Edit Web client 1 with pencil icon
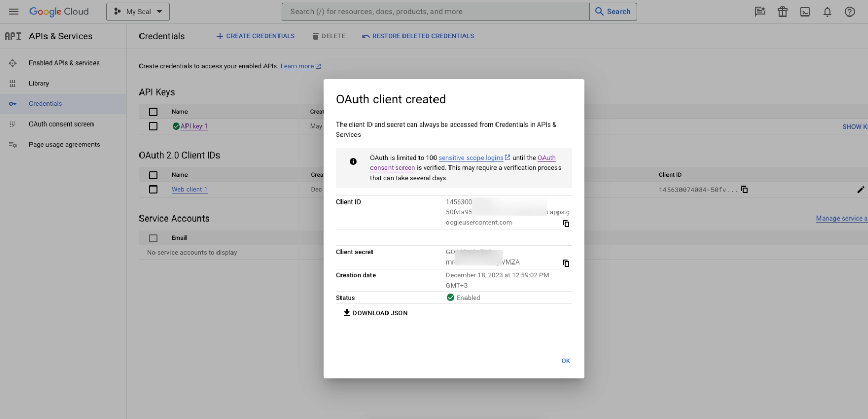 coord(860,190)
